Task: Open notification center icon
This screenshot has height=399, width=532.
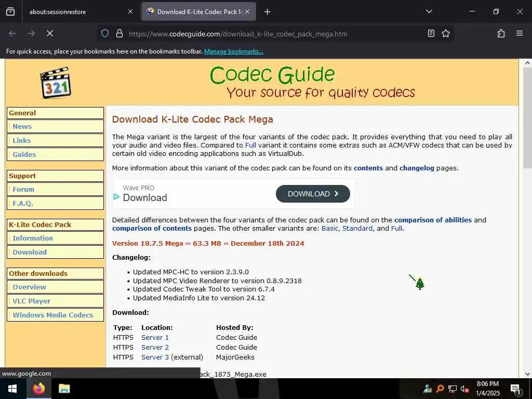Action: coord(515,389)
